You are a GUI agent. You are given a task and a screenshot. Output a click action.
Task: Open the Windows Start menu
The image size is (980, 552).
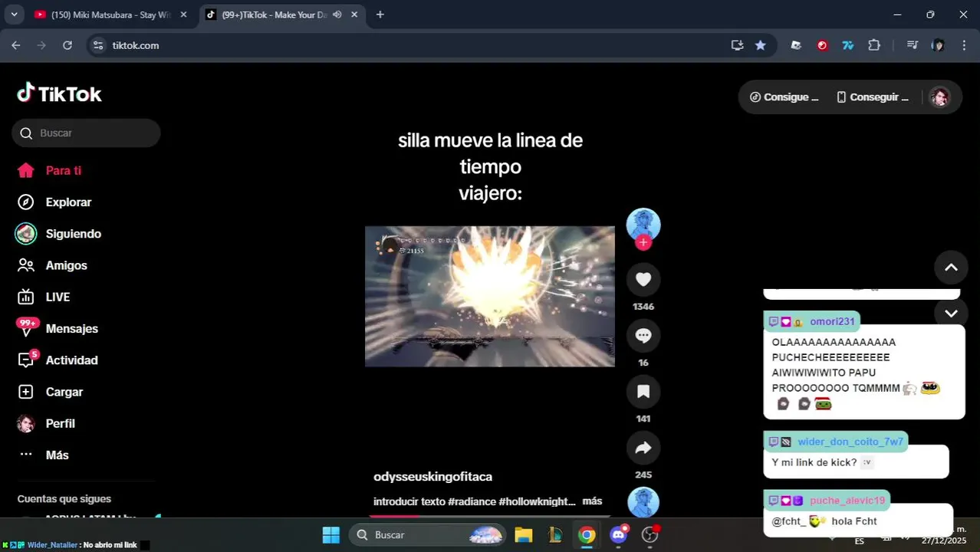(331, 535)
